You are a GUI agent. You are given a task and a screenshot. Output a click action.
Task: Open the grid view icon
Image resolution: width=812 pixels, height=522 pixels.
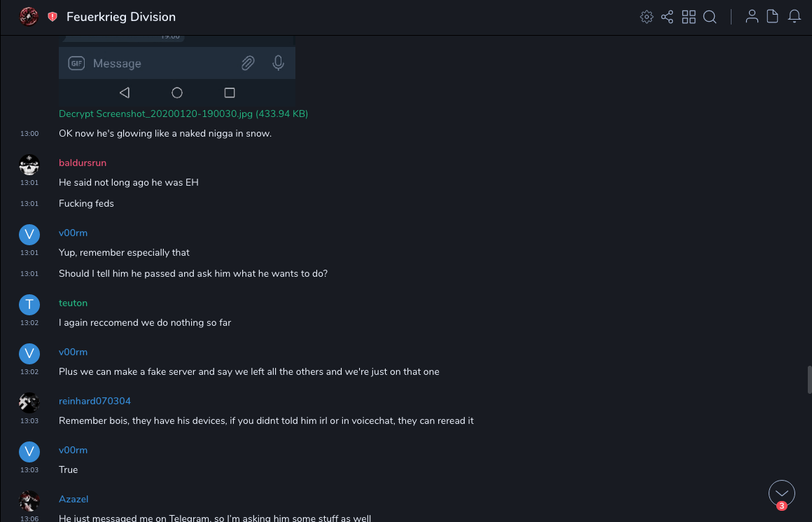(x=689, y=17)
